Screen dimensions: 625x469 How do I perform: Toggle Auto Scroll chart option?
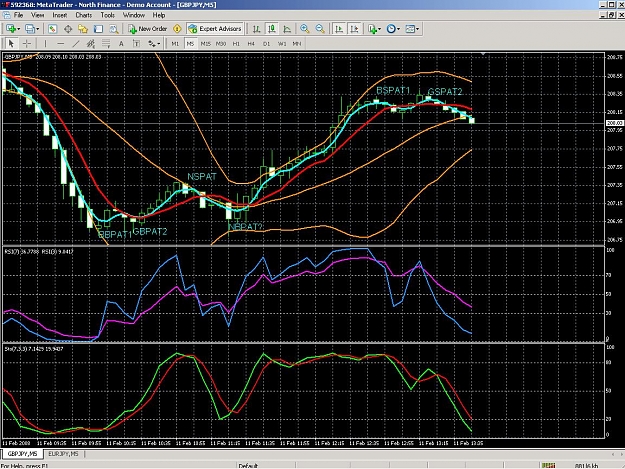(339, 29)
